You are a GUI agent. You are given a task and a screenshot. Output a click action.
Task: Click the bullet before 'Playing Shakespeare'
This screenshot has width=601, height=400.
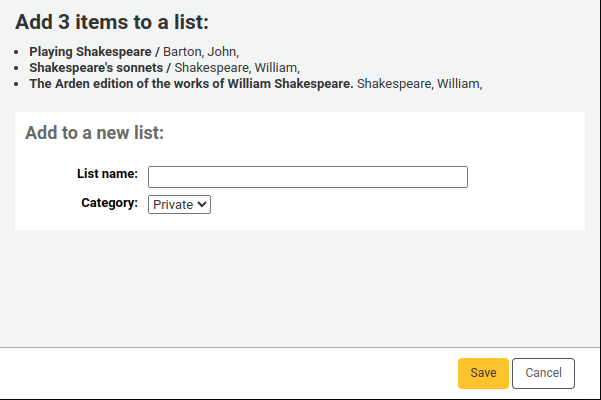pos(20,51)
